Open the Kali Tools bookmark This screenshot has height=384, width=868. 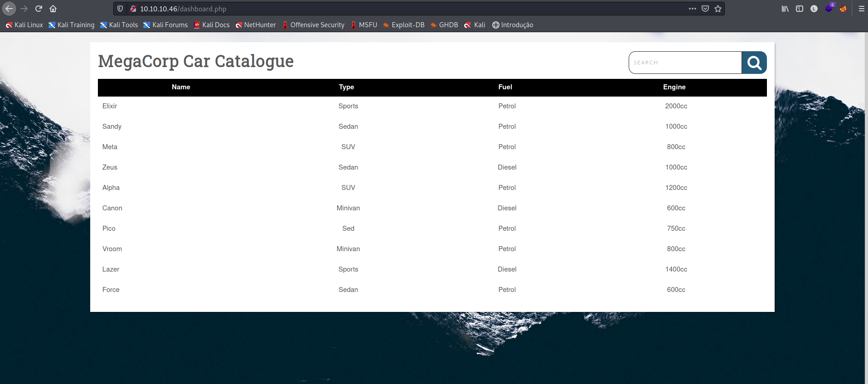point(119,25)
